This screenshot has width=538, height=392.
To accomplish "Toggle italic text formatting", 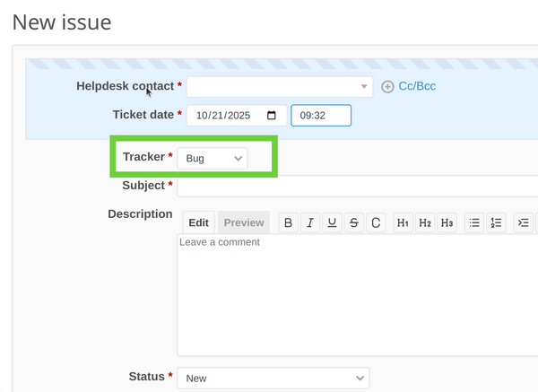I will coord(309,222).
